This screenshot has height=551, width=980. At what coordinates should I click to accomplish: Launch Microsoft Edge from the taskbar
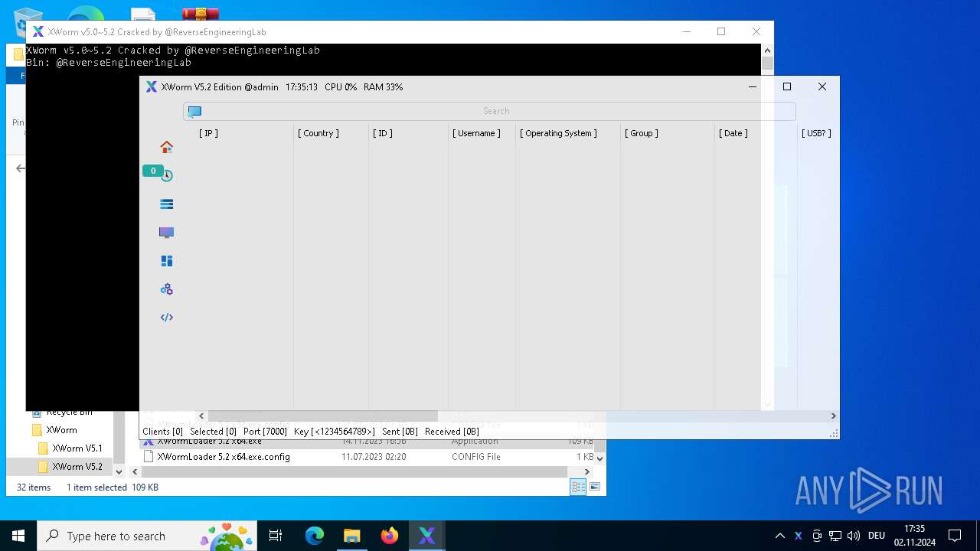[315, 536]
